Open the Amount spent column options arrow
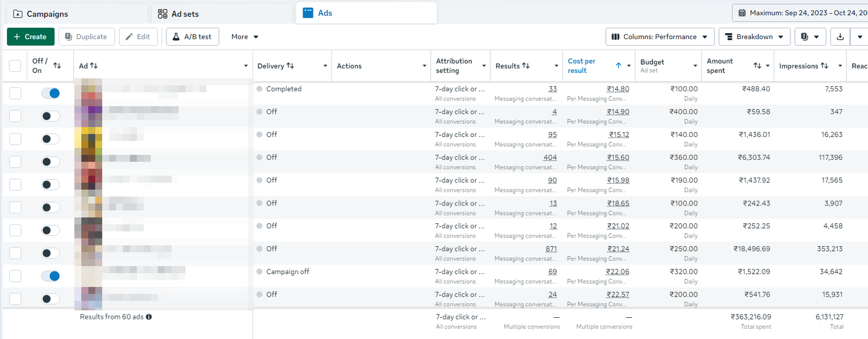868x339 pixels. pos(768,66)
